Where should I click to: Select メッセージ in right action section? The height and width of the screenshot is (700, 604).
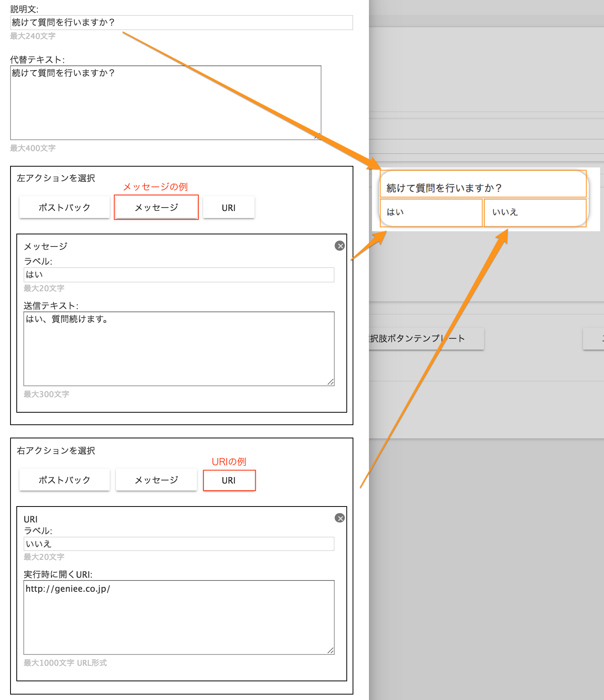point(156,480)
